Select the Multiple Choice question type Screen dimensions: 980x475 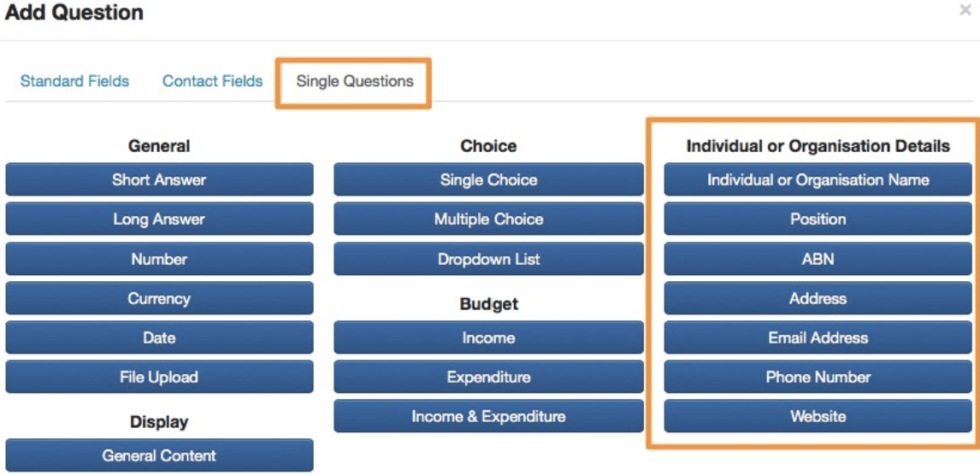pyautogui.click(x=488, y=220)
